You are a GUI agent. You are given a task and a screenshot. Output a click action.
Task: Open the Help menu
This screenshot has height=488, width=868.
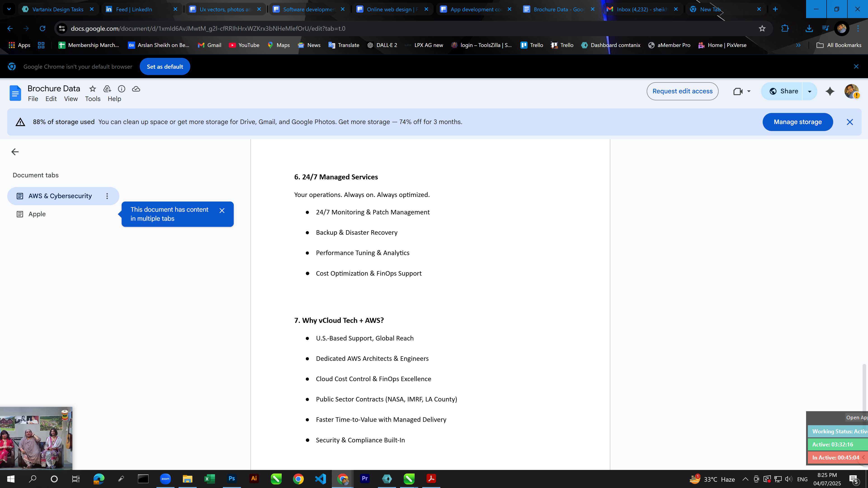114,99
